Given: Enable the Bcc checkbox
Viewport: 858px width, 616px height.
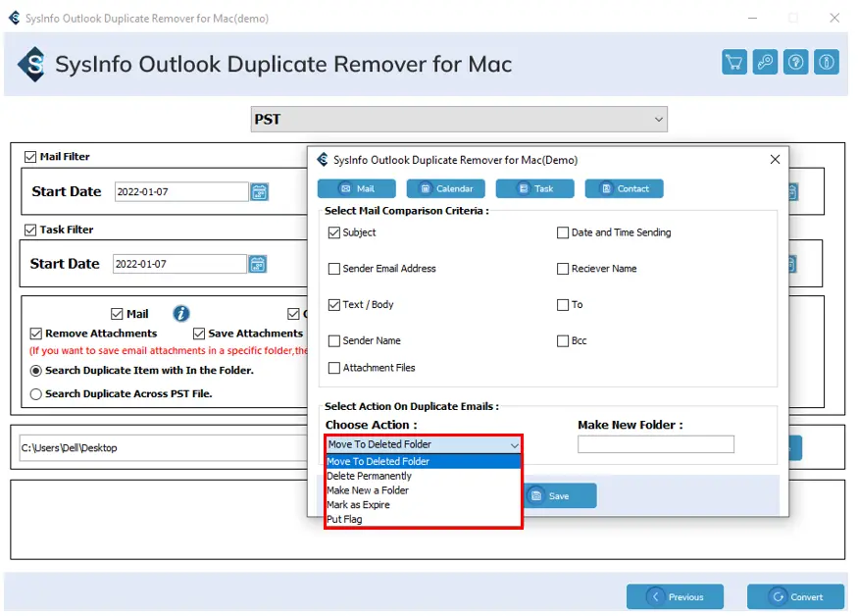Looking at the screenshot, I should pyautogui.click(x=563, y=341).
